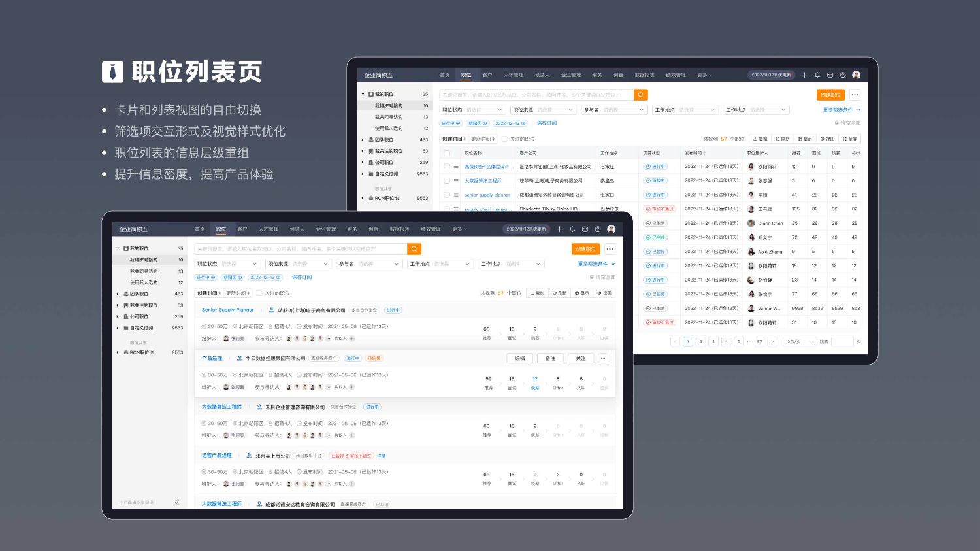Screen dimensions: 980x551
Task: Click the 编辑 button on the 产品经理 card
Action: pyautogui.click(x=520, y=358)
